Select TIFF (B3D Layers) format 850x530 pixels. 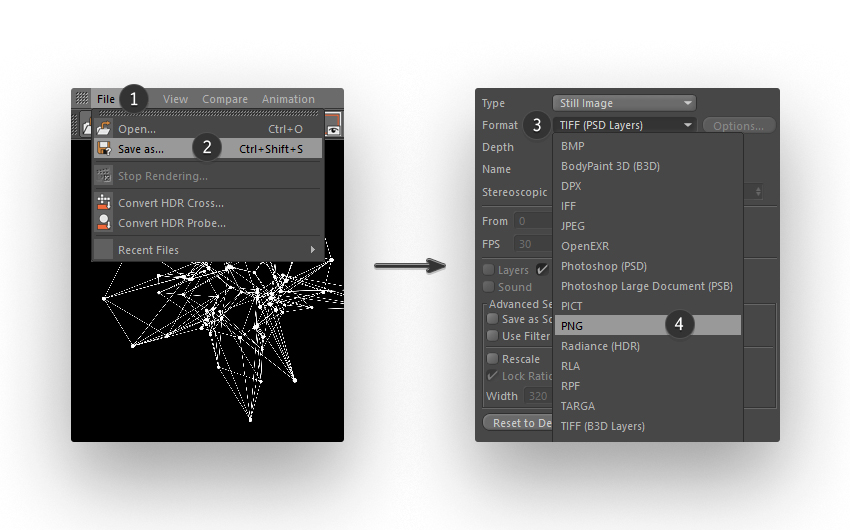648,426
